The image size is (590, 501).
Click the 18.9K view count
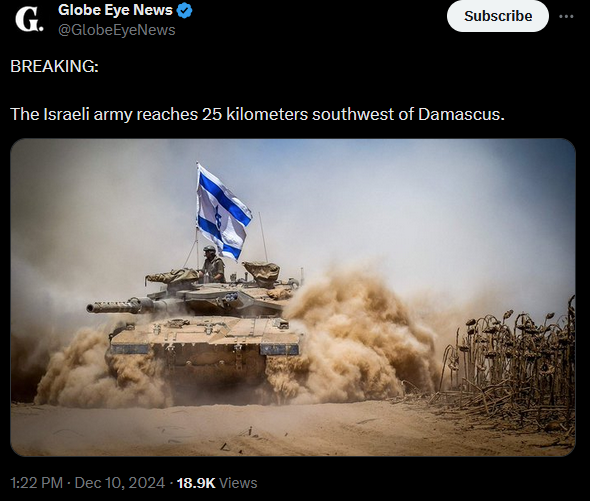[x=196, y=483]
